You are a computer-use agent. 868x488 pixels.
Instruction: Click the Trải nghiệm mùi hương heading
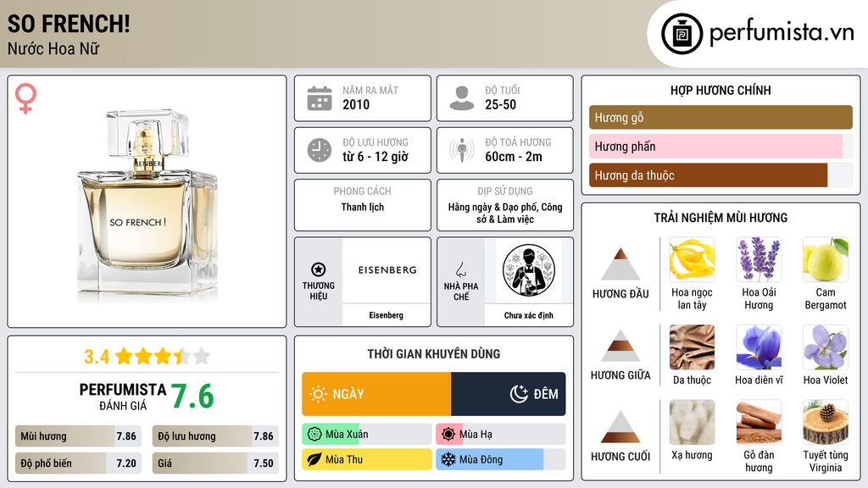point(721,218)
